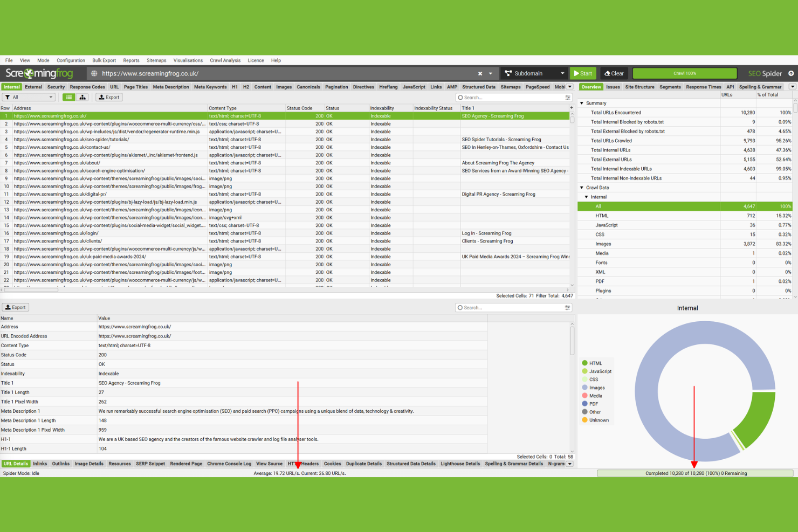798x532 pixels.
Task: Open search options icon in upper search box
Action: 568,98
